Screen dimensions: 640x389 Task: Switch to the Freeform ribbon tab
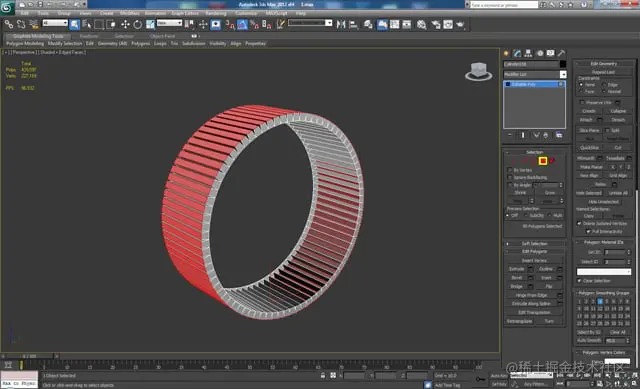[x=89, y=36]
